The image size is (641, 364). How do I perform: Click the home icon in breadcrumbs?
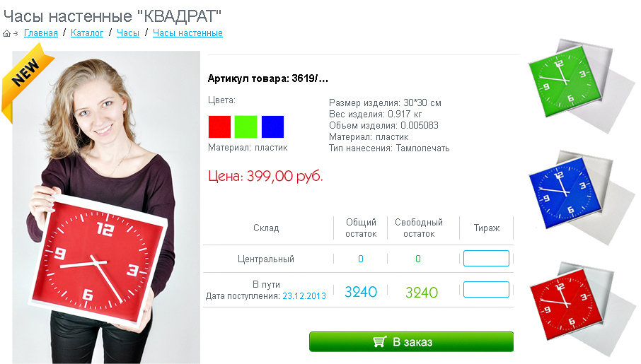(6, 33)
